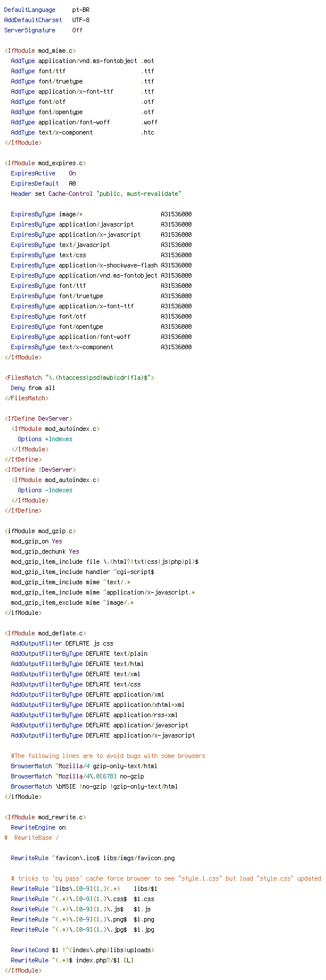
Task: Click the AddOutputFilter DEFLATE js css line
Action: 62,643
